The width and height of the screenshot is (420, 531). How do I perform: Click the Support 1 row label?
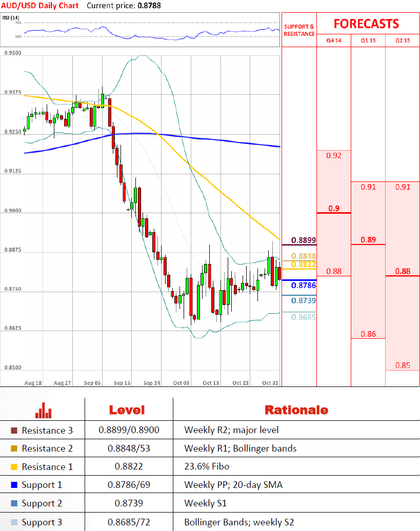click(42, 485)
